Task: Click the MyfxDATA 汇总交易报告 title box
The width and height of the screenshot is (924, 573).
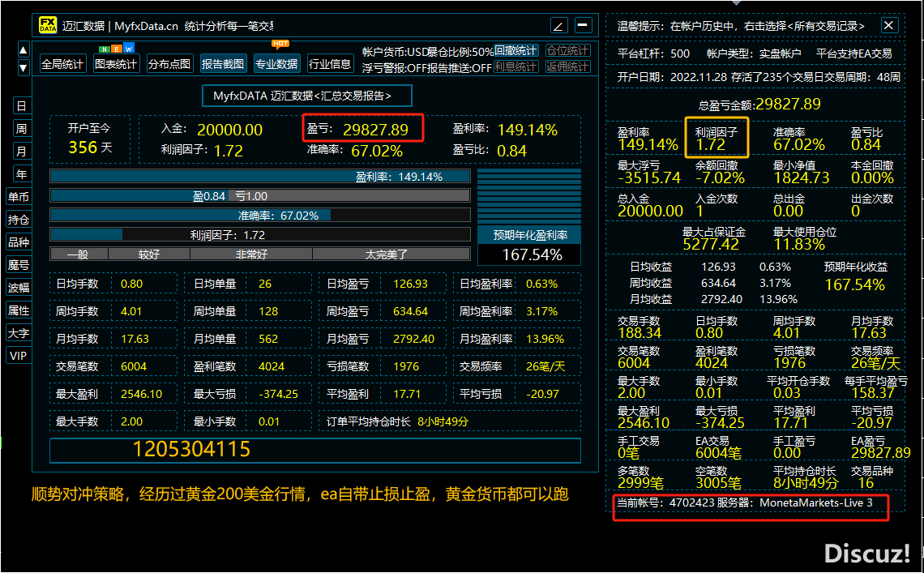Action: click(306, 96)
